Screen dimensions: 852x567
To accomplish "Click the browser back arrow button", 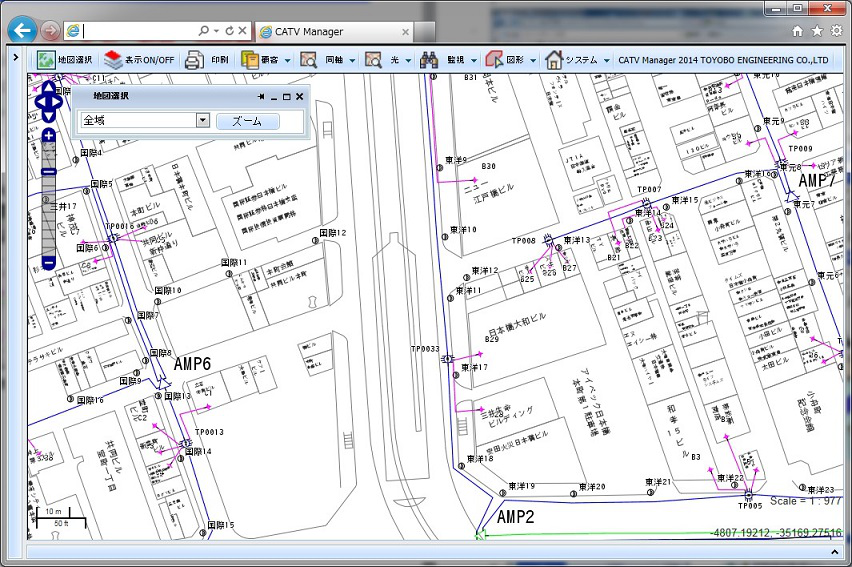I will (x=22, y=30).
